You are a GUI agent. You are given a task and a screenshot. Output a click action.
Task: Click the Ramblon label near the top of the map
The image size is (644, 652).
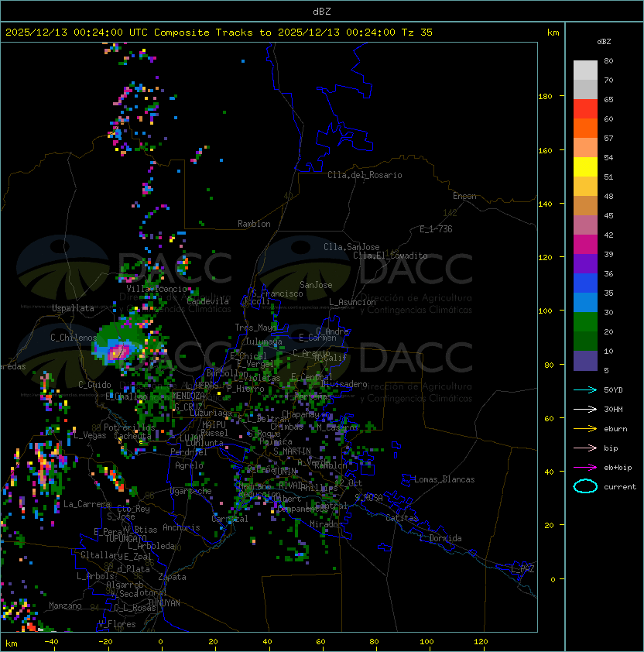254,224
